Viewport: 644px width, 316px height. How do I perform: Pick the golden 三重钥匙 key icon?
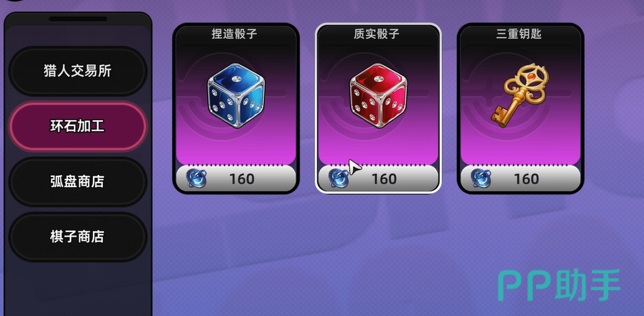(521, 94)
